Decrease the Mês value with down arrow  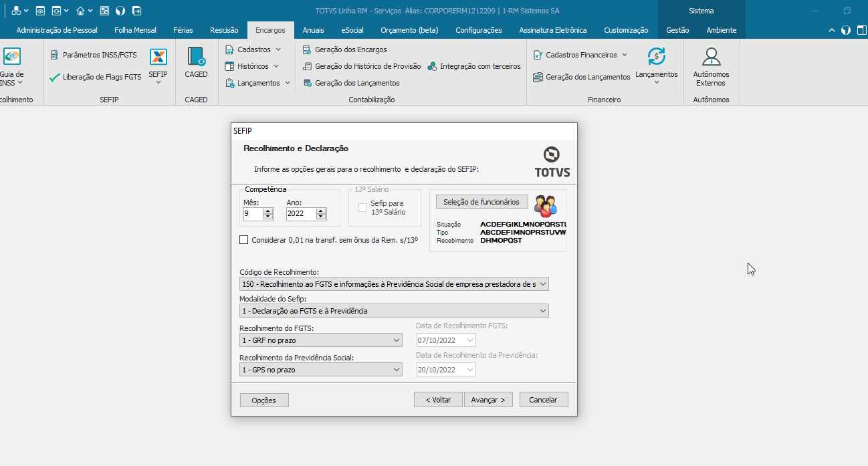[x=268, y=217]
